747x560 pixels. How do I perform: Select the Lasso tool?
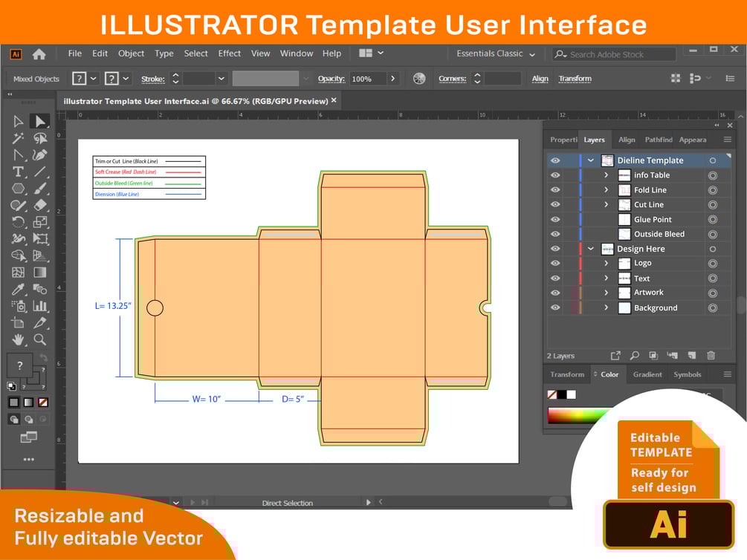coord(40,139)
